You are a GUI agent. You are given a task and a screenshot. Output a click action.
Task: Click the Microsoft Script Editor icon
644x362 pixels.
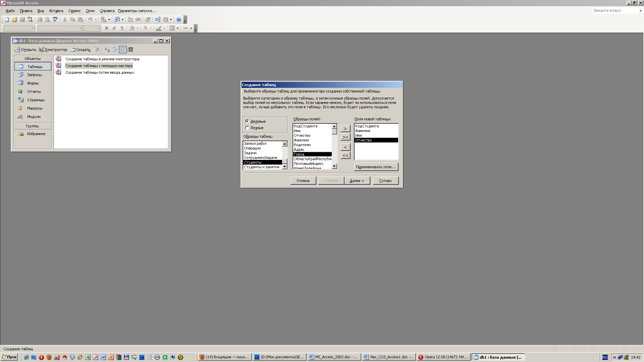[138, 19]
